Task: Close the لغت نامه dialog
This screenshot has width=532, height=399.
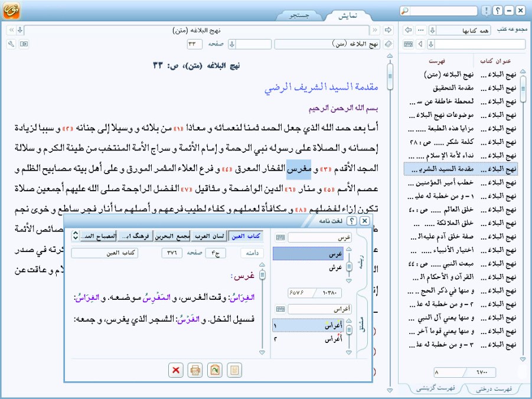Action: (x=364, y=221)
